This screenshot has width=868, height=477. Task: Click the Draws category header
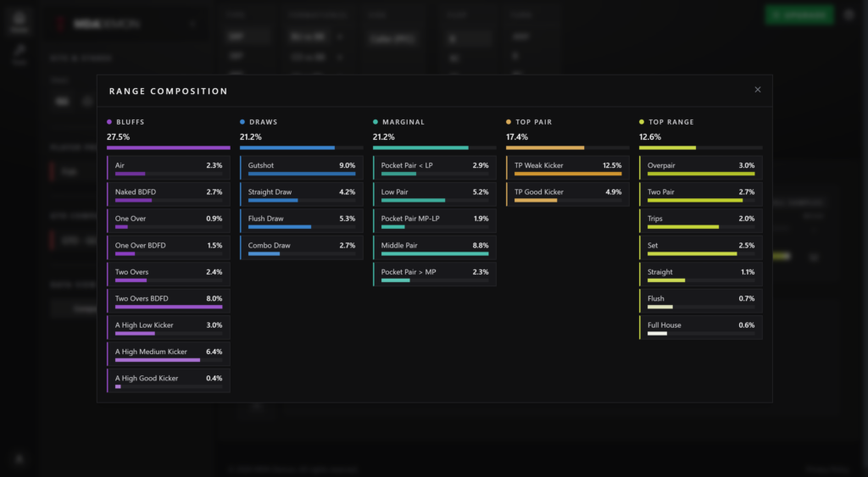click(x=259, y=122)
